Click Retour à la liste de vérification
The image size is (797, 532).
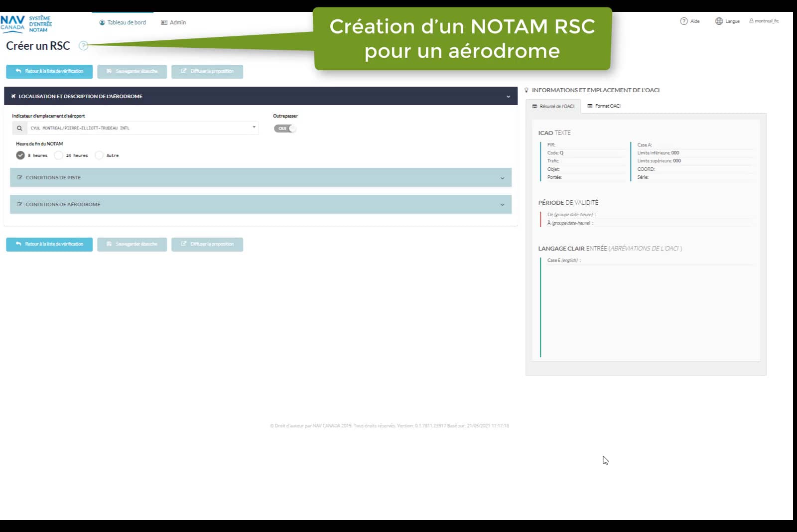pos(49,71)
